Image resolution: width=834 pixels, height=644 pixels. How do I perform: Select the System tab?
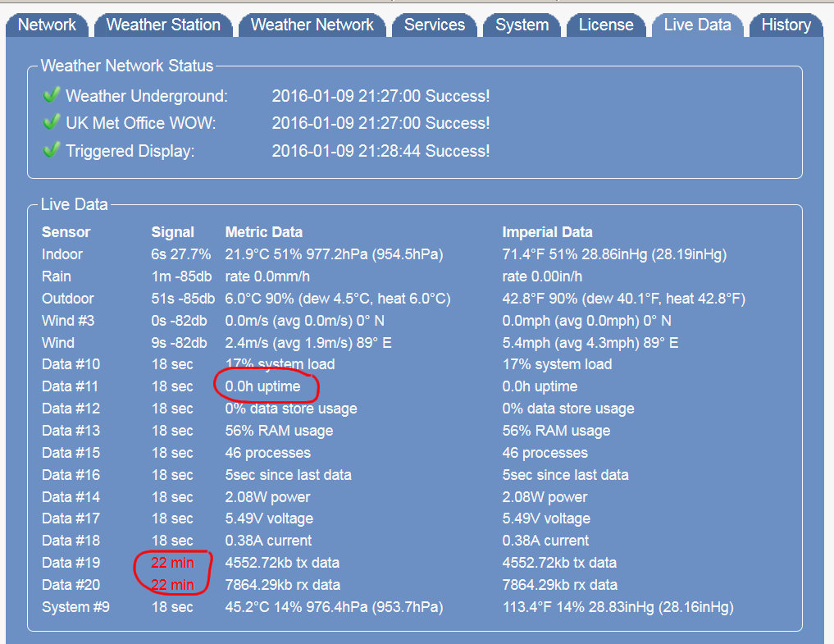click(x=522, y=25)
